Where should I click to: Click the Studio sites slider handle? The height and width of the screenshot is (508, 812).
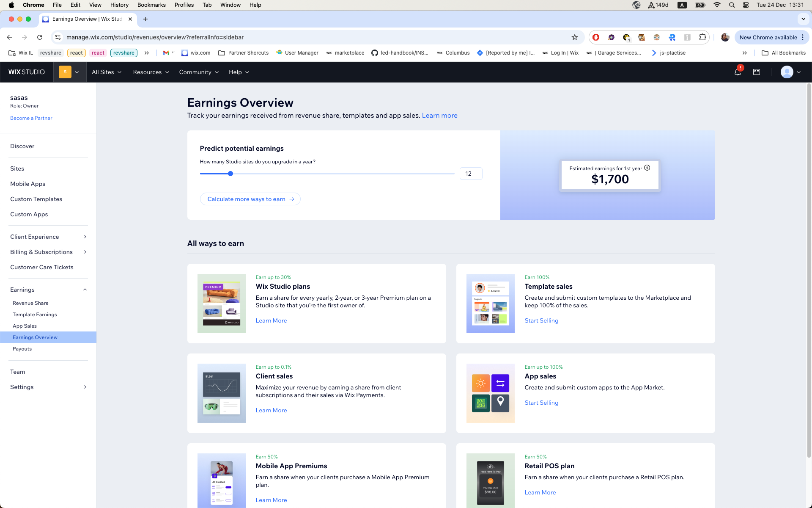pos(230,174)
